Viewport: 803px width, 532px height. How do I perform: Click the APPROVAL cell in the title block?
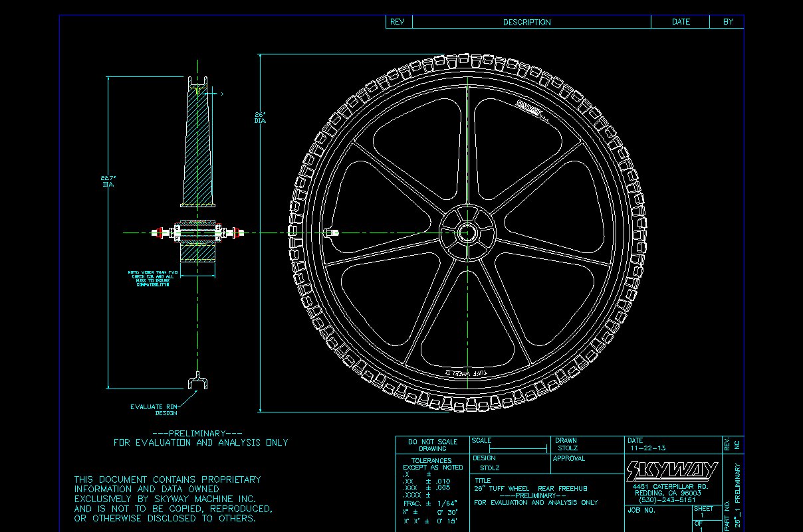click(x=569, y=458)
